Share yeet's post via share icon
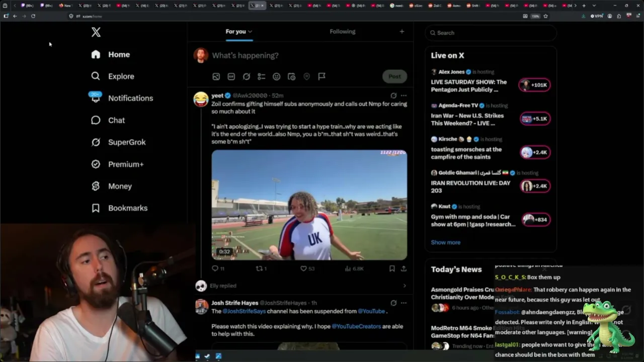Image resolution: width=644 pixels, height=362 pixels. [404, 268]
